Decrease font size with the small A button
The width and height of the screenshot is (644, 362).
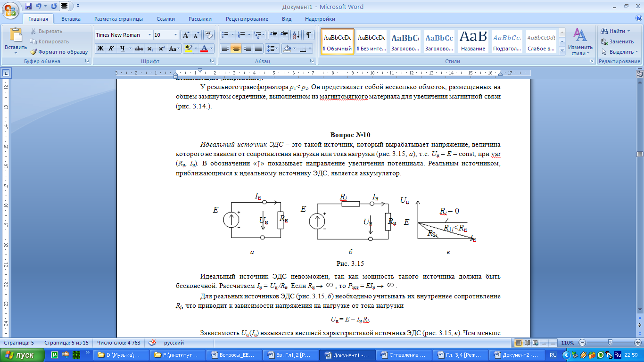(x=196, y=35)
